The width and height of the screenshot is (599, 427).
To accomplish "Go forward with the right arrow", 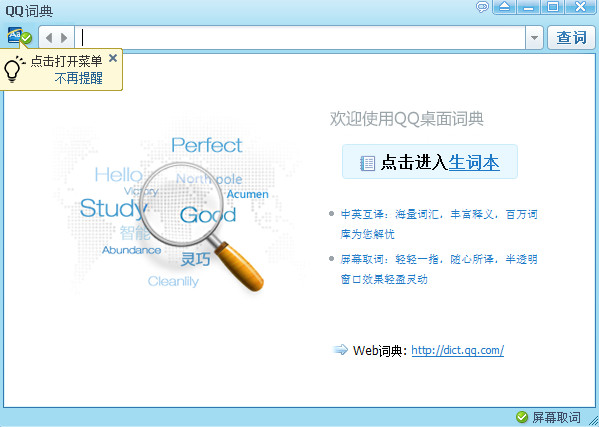I will tap(64, 37).
